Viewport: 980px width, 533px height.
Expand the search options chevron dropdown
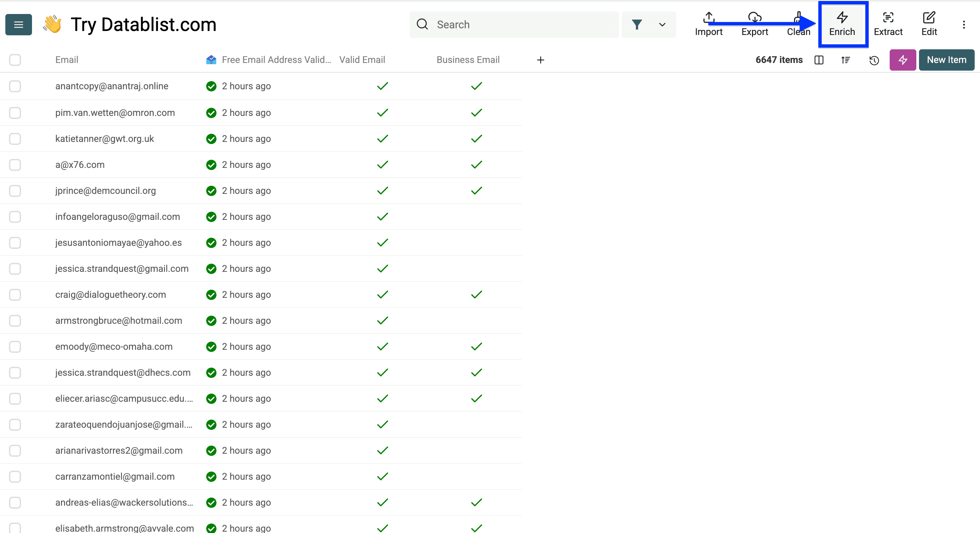pos(662,24)
